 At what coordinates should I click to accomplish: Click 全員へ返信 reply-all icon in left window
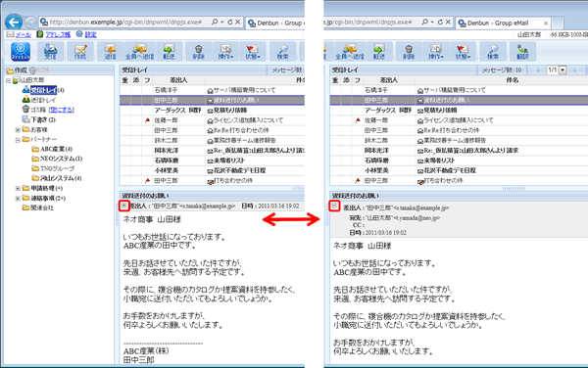(139, 52)
